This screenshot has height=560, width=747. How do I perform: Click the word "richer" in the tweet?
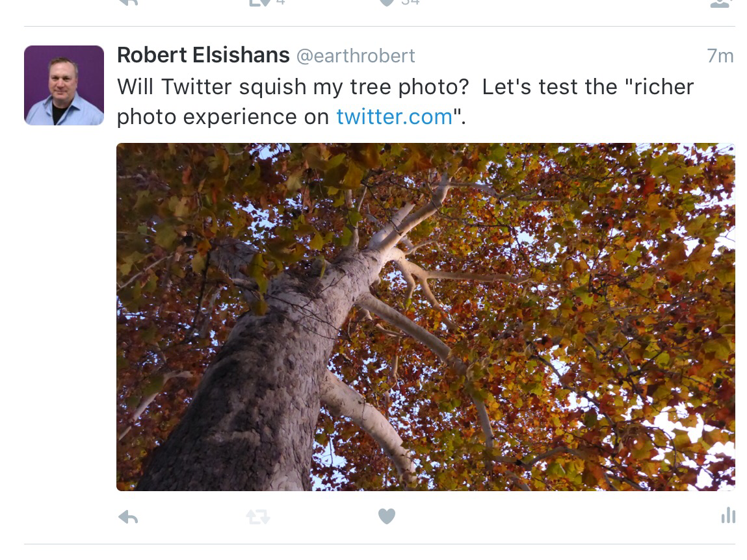pos(663,87)
